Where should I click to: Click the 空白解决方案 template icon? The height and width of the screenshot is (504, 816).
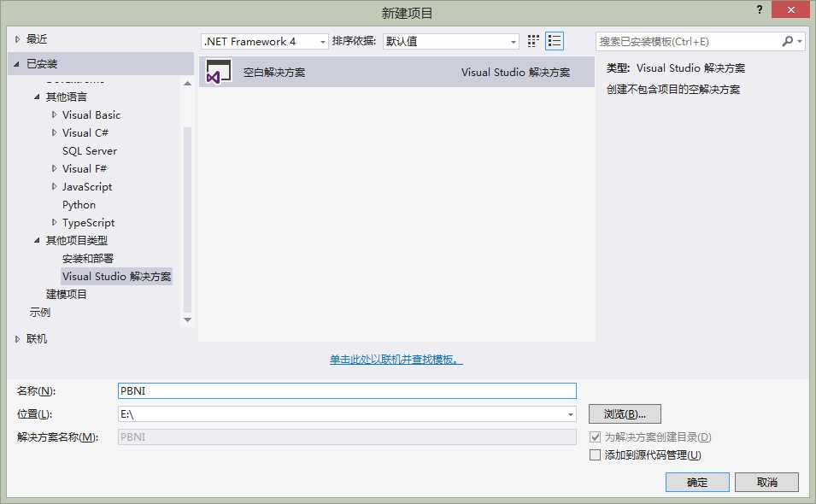[219, 72]
